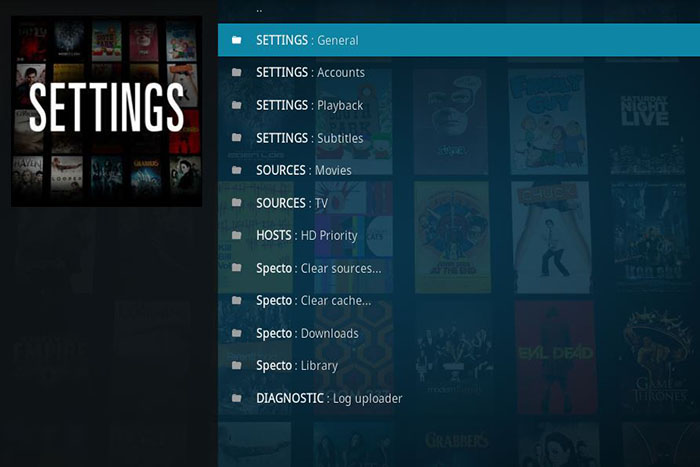
Task: Click the folder icon beside Specto : Clear cache...
Action: pyautogui.click(x=237, y=300)
